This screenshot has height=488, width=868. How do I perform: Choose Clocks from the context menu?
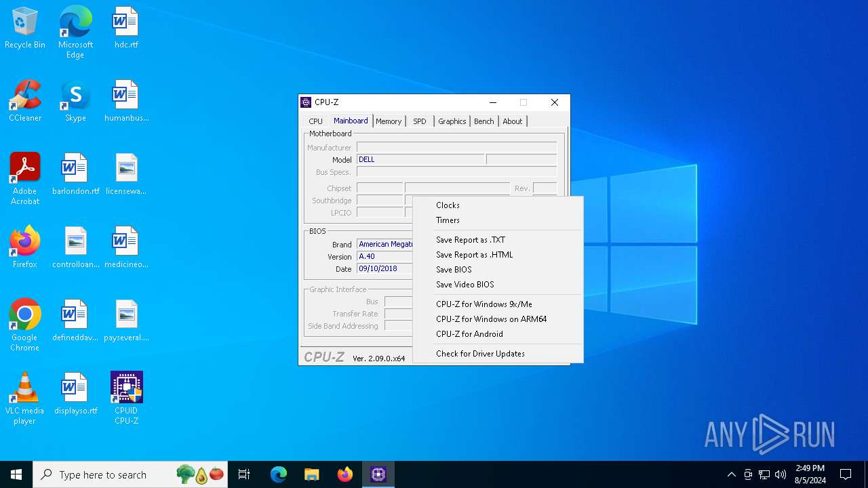498,205
